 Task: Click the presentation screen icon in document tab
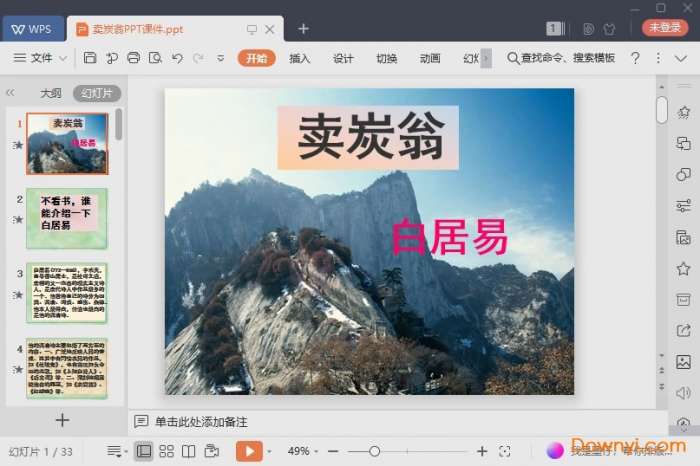click(251, 29)
